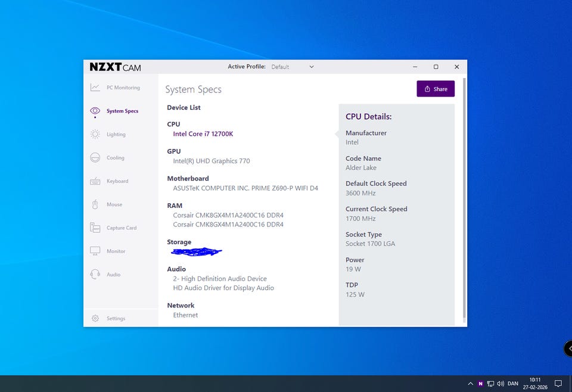The height and width of the screenshot is (392, 572).
Task: Go to the Lighting section
Action: coord(116,134)
